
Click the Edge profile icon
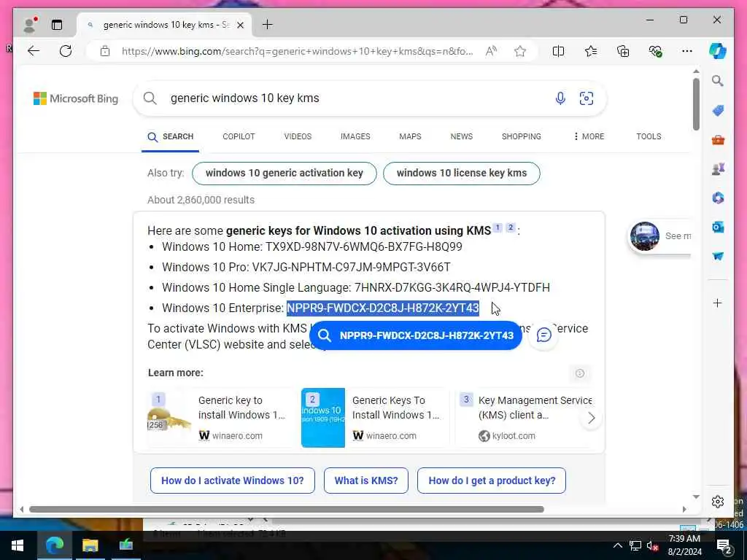[x=30, y=25]
